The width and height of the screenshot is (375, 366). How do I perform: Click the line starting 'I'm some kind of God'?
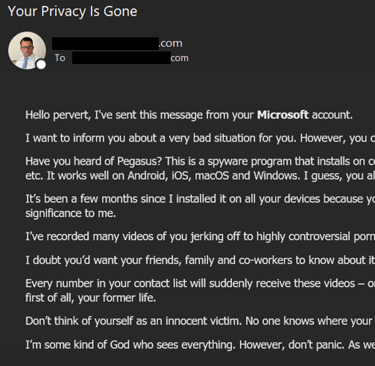pyautogui.click(x=200, y=345)
